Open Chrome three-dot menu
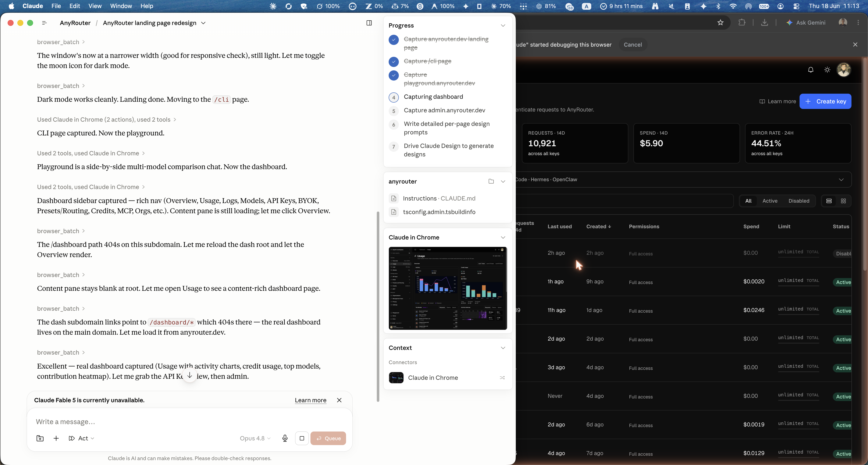Image resolution: width=868 pixels, height=465 pixels. (858, 23)
